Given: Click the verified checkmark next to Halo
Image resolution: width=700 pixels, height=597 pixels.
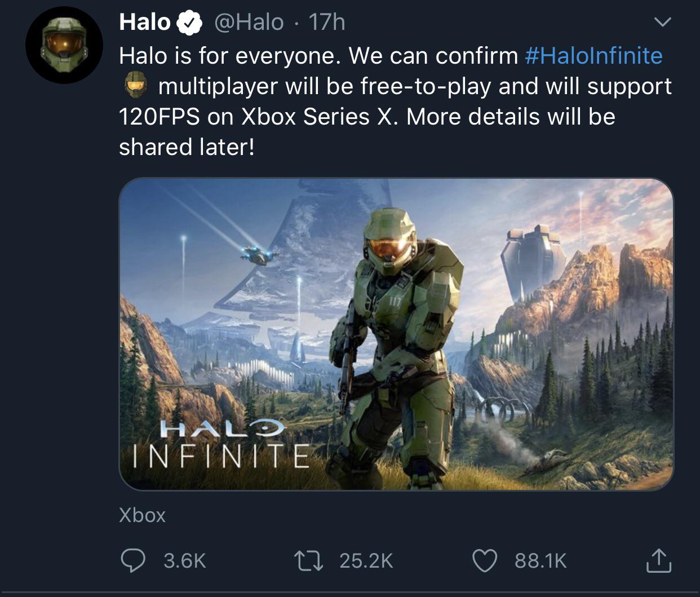Looking at the screenshot, I should pyautogui.click(x=189, y=22).
